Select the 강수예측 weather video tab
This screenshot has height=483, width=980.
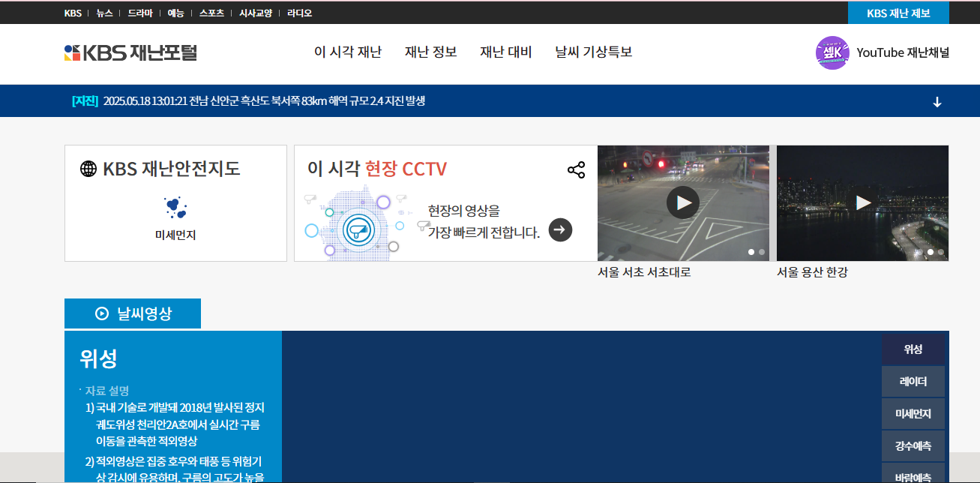point(913,446)
